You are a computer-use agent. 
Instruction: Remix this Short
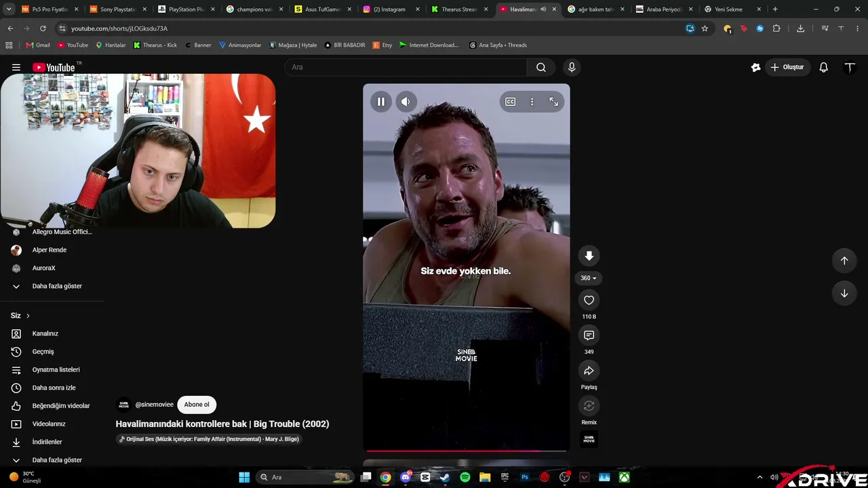click(589, 406)
